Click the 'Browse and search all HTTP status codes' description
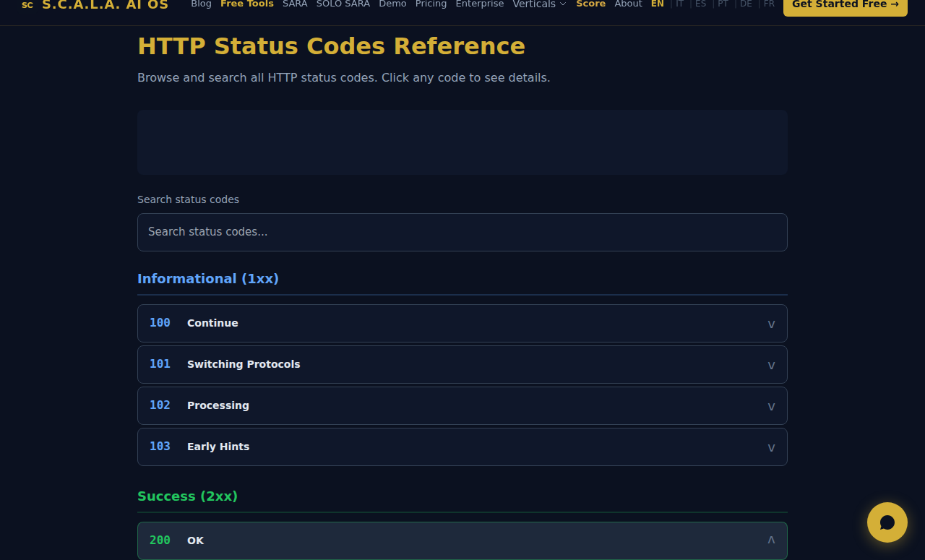The height and width of the screenshot is (560, 925). (344, 77)
